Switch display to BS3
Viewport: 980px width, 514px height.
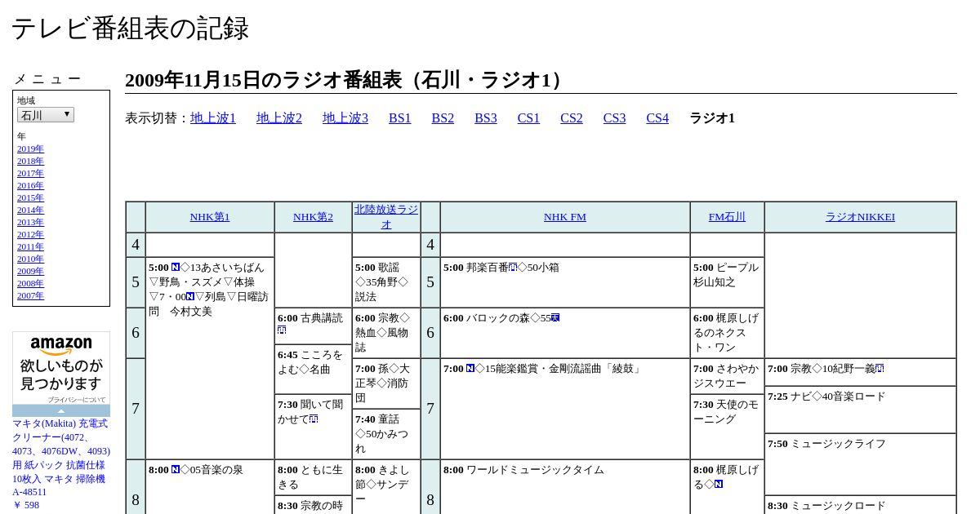pyautogui.click(x=486, y=118)
